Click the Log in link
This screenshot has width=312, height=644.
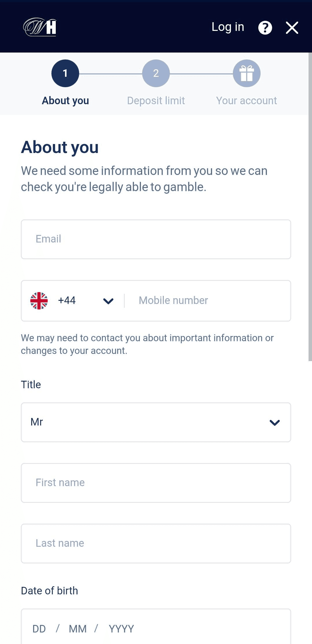228,27
